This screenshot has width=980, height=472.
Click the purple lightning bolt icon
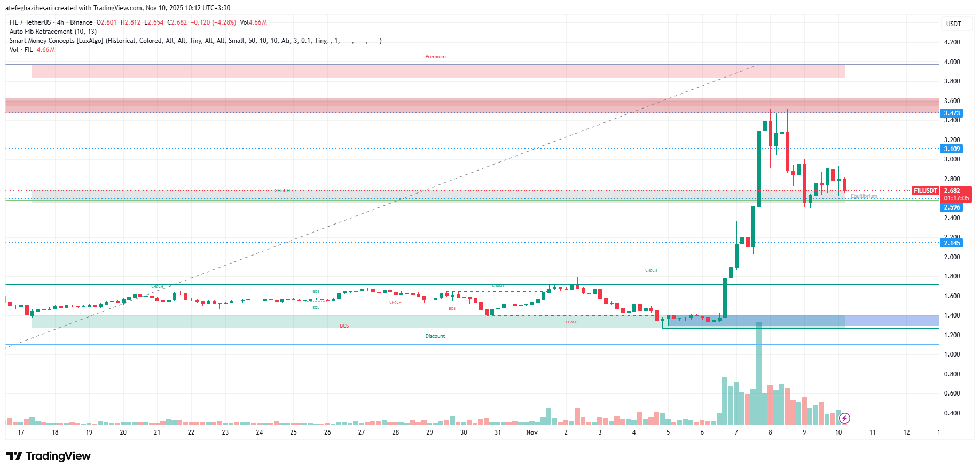[844, 418]
